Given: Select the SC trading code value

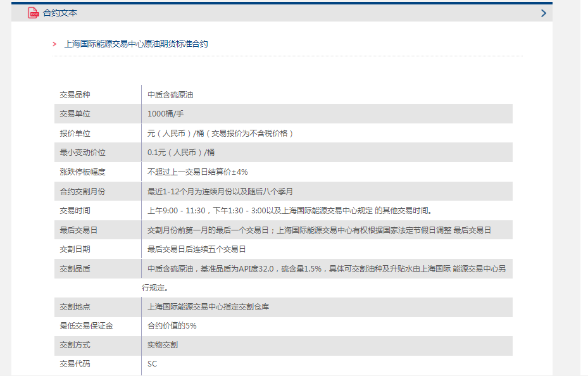Looking at the screenshot, I should tap(153, 363).
